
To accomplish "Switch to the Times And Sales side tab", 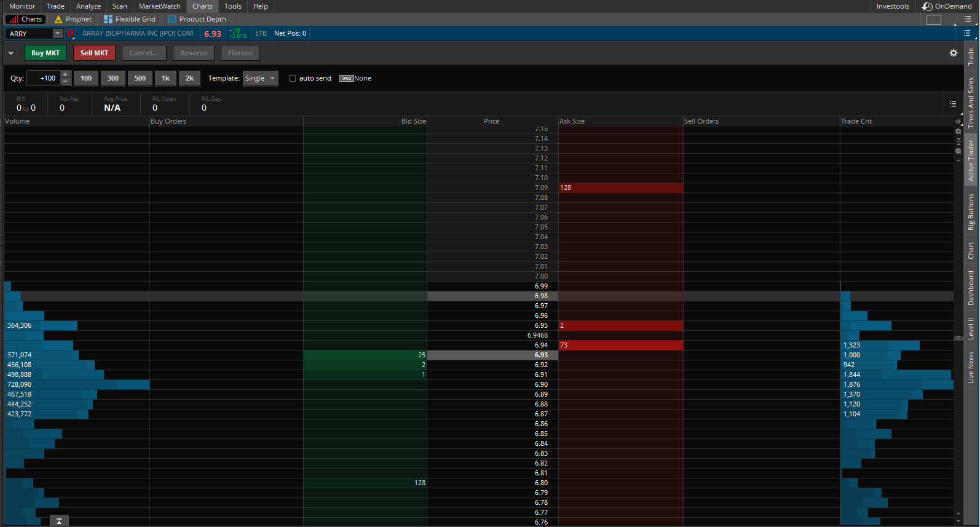I will [x=971, y=102].
